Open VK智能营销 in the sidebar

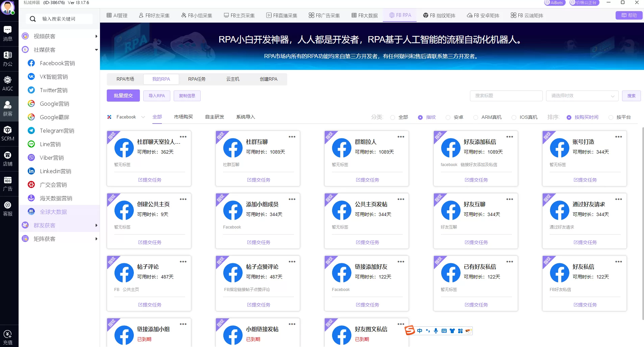(x=54, y=77)
